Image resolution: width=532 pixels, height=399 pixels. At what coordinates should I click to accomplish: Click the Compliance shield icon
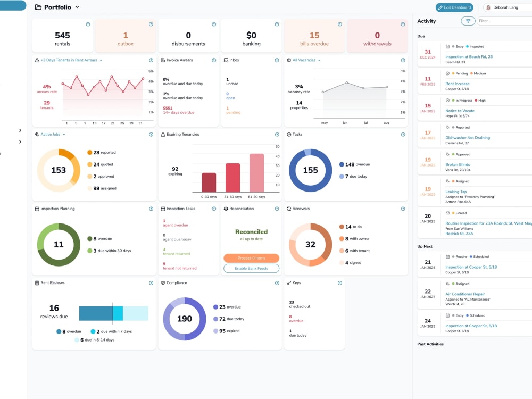tap(163, 283)
